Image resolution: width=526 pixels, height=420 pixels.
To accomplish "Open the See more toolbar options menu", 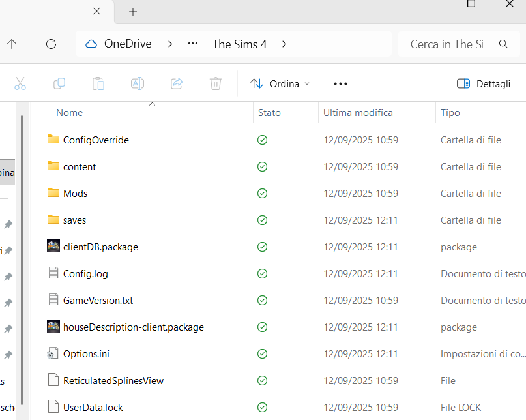I will pyautogui.click(x=340, y=83).
